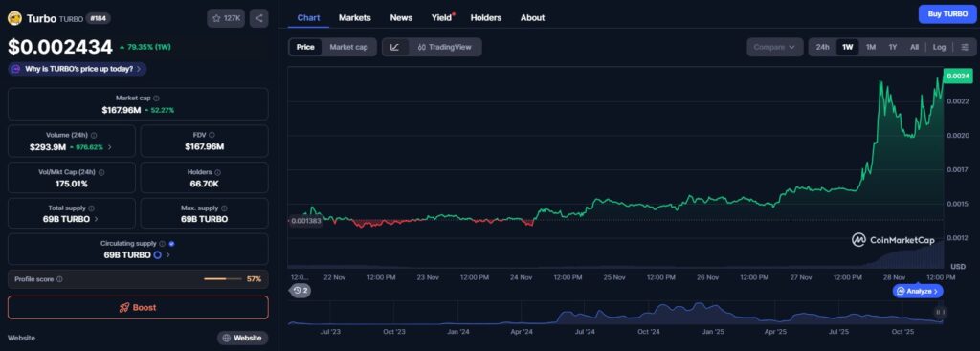
Task: Open the Holders tab
Action: click(x=485, y=17)
